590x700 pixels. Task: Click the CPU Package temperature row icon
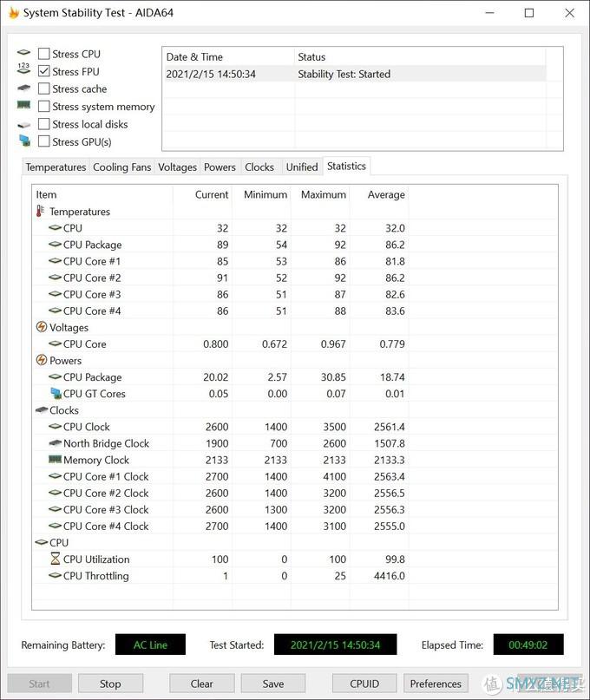(55, 245)
